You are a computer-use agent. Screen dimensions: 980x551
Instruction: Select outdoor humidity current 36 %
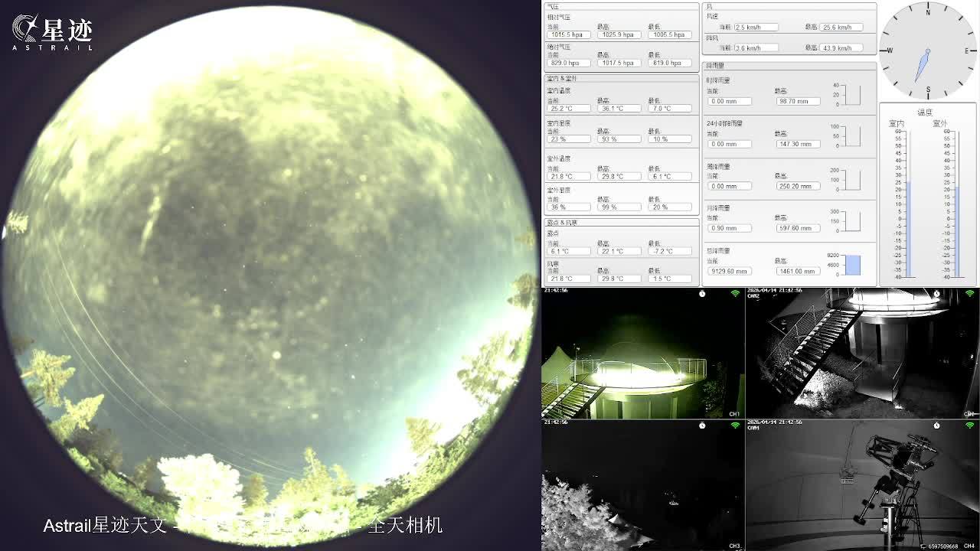pos(568,207)
